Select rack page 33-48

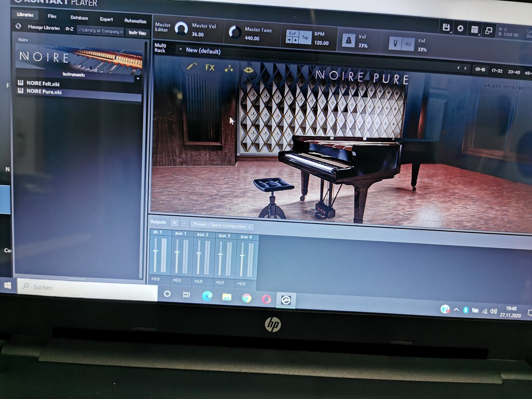tap(514, 72)
